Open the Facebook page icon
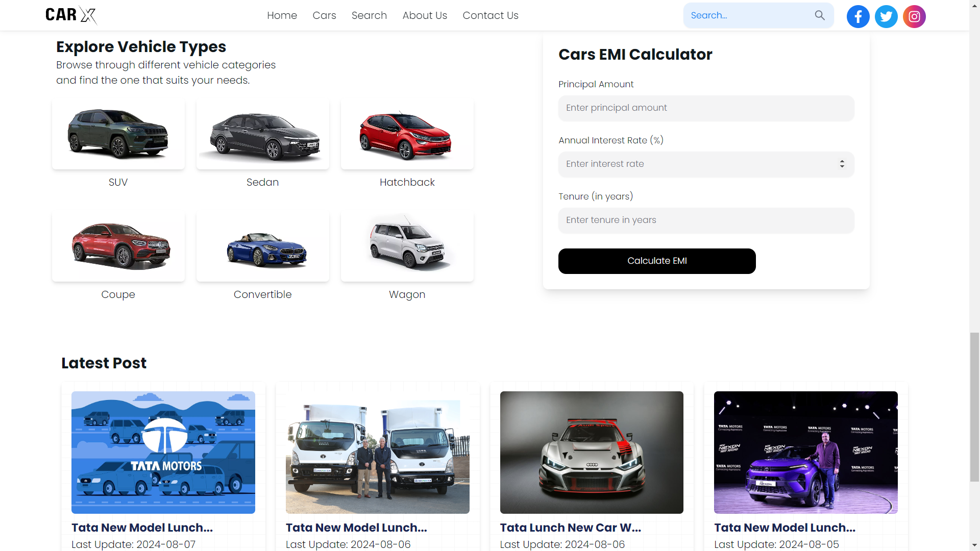The image size is (980, 551). (x=857, y=16)
